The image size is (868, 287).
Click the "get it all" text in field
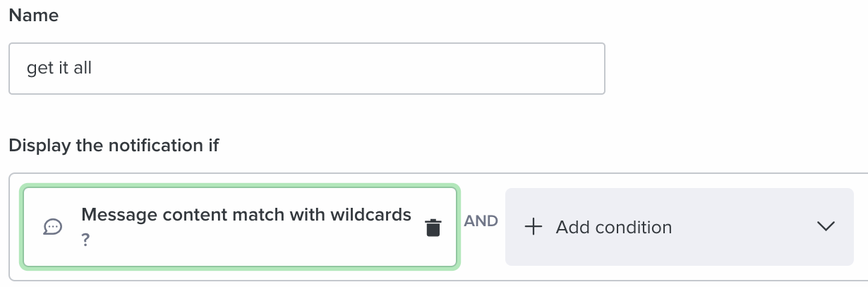pyautogui.click(x=59, y=69)
